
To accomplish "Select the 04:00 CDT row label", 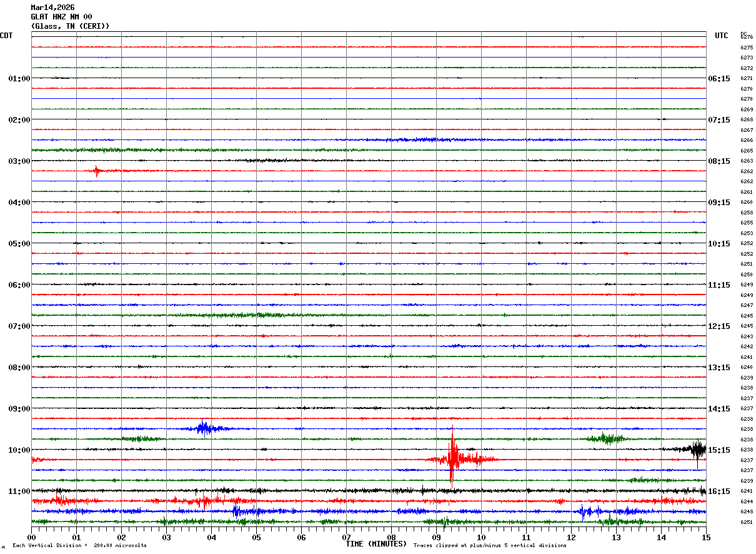I will tap(19, 203).
